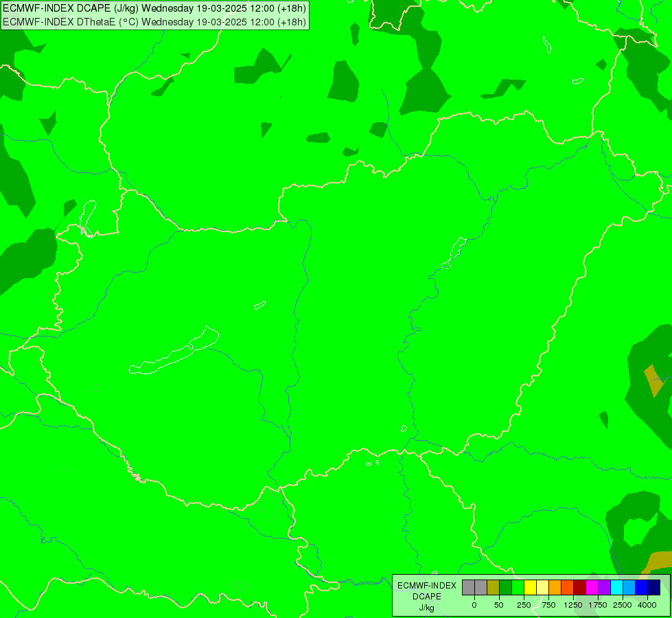
Task: Click the legend value '750'
Action: point(548,605)
